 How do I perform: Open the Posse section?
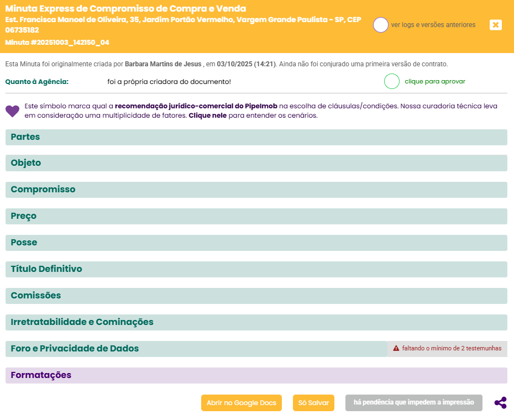[x=256, y=243]
